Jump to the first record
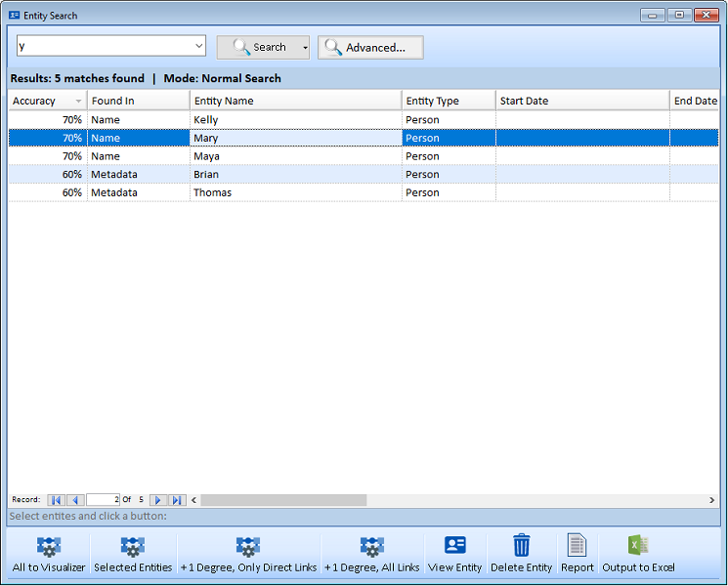This screenshot has width=728, height=586. [x=56, y=500]
